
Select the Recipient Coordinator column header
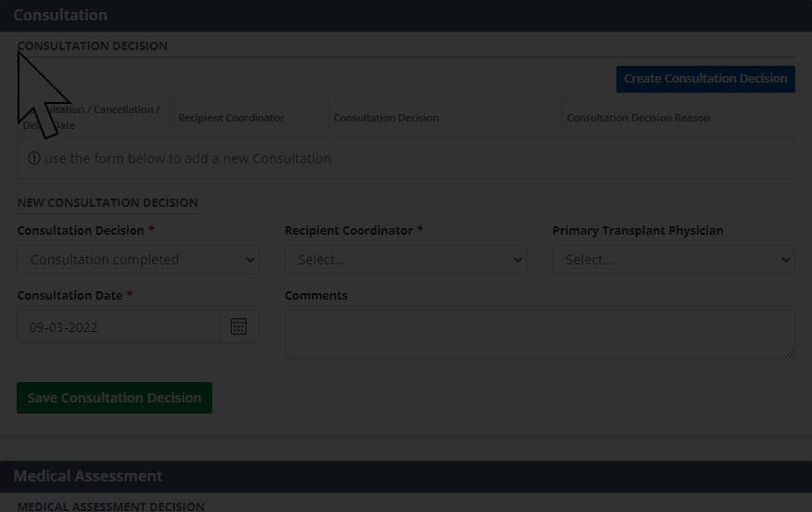coord(231,118)
